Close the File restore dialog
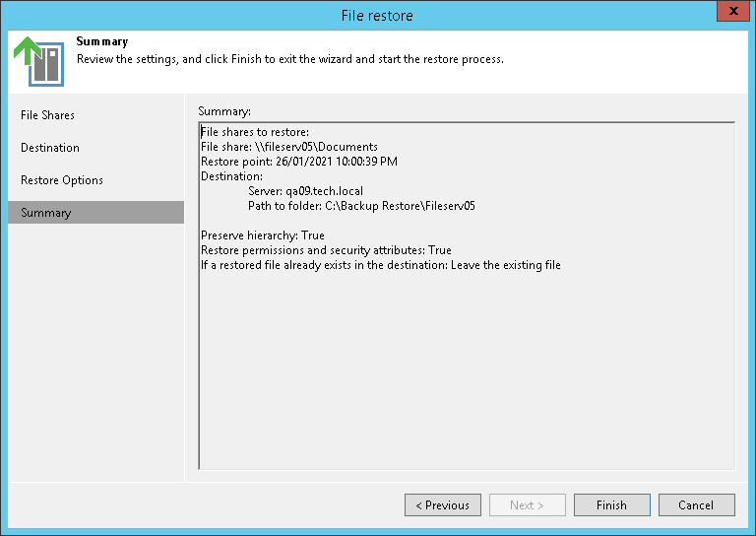756x536 pixels. coord(732,11)
